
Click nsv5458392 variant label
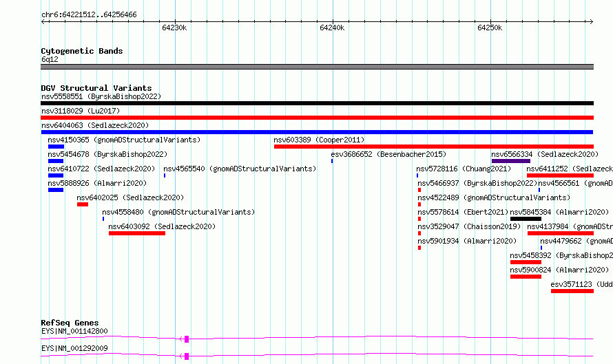tap(561, 255)
